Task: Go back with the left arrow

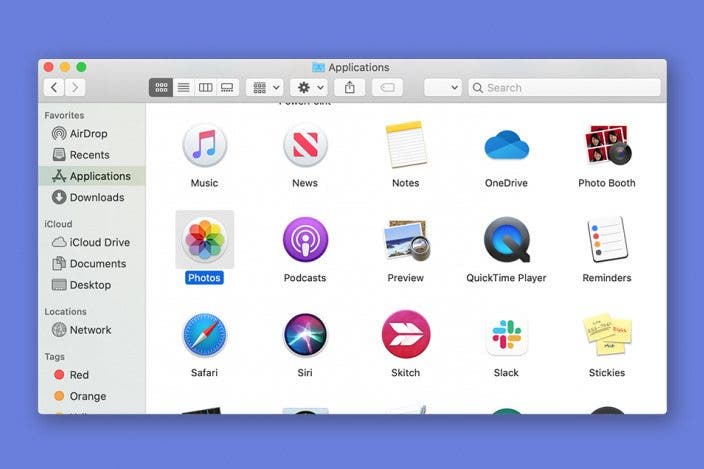Action: (54, 88)
